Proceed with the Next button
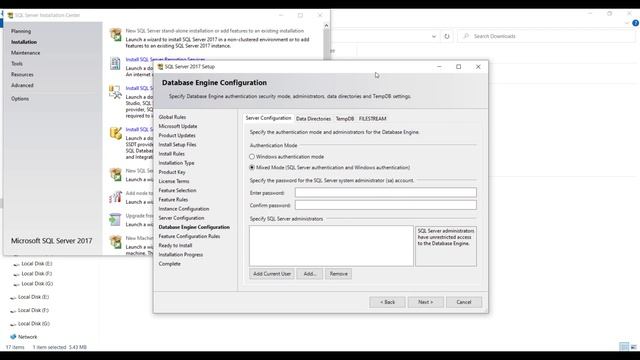640x360 pixels. tap(426, 302)
